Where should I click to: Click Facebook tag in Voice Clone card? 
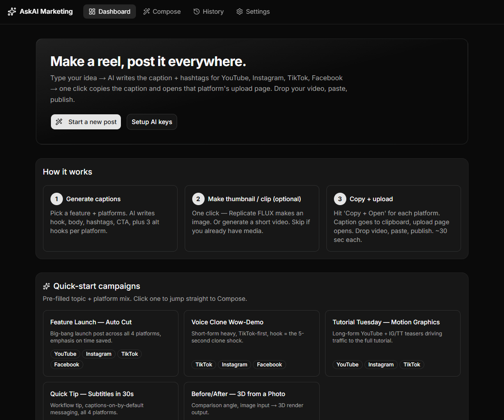point(269,365)
